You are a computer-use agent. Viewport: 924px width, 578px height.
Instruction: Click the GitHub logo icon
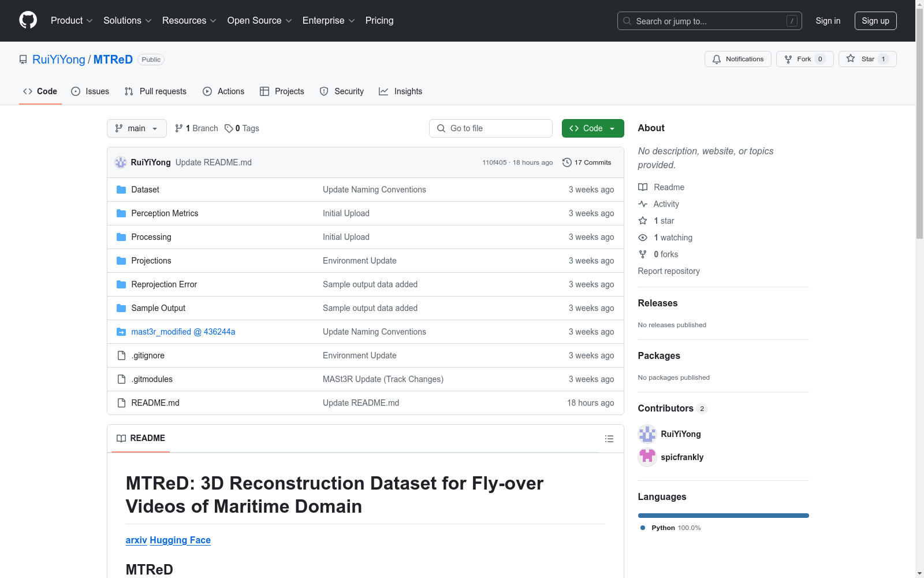[x=28, y=20]
